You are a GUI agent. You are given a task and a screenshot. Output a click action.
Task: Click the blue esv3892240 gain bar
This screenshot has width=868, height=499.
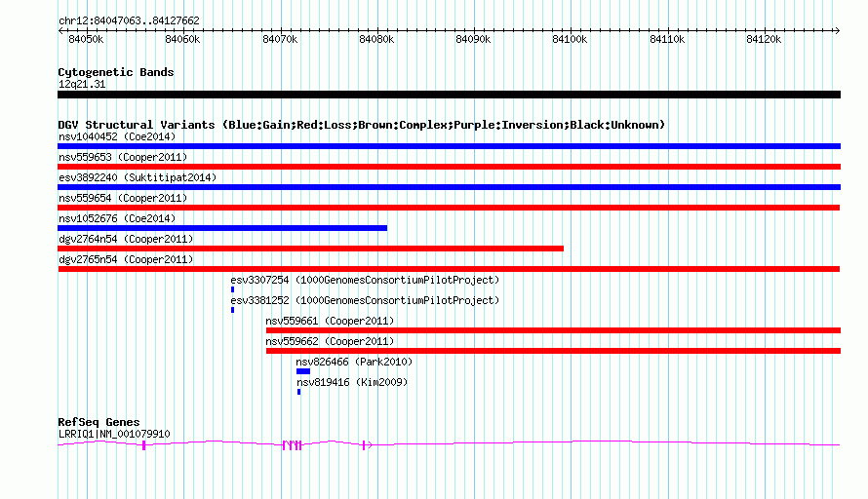449,187
